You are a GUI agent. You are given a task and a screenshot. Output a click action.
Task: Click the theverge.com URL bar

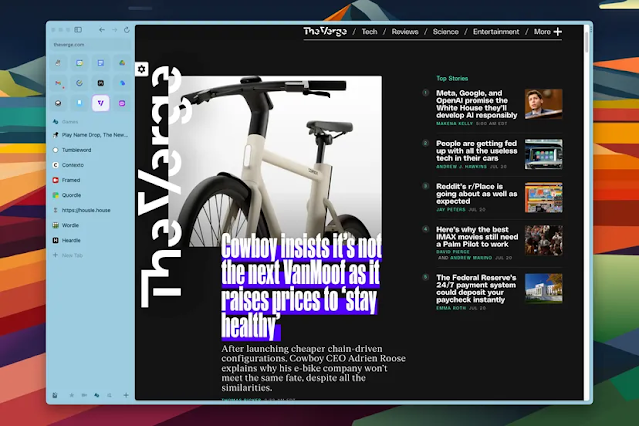click(90, 44)
